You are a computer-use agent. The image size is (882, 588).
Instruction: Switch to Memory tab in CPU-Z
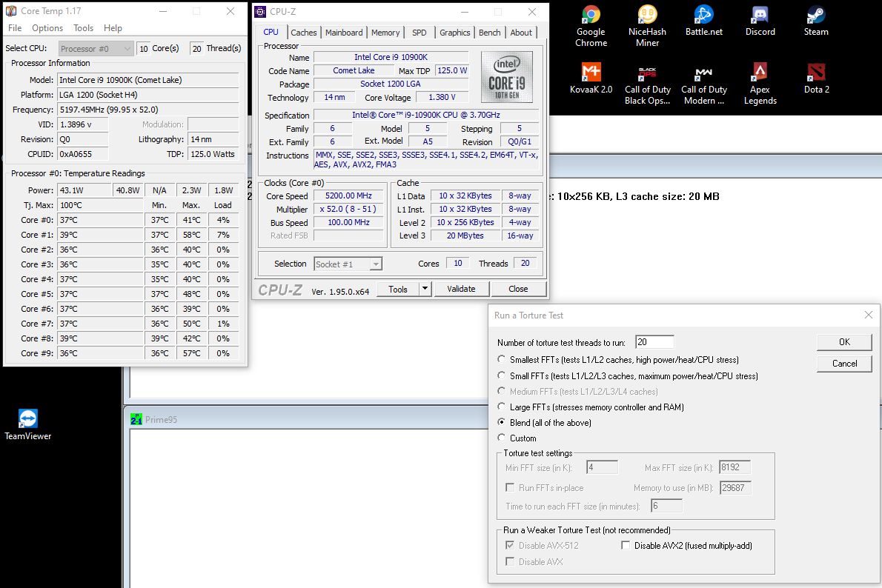point(385,33)
